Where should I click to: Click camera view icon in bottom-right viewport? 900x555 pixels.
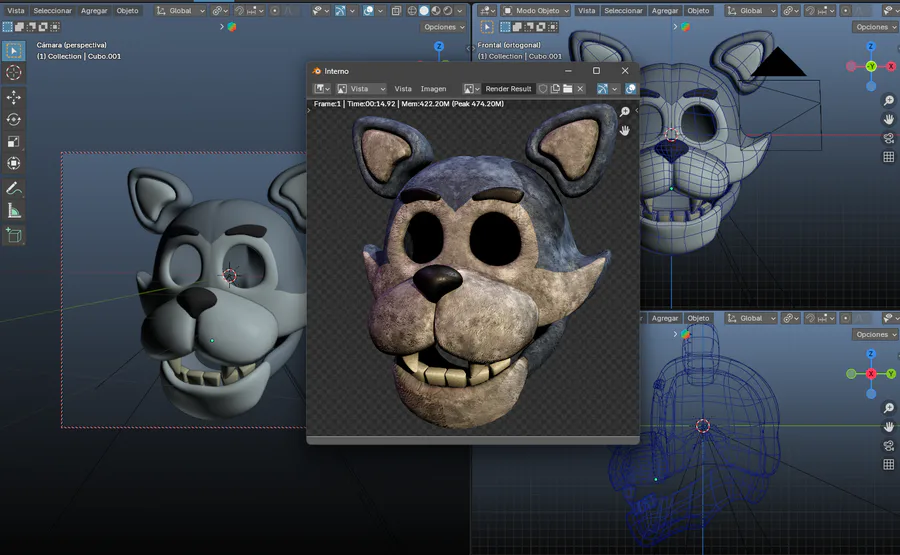889,445
